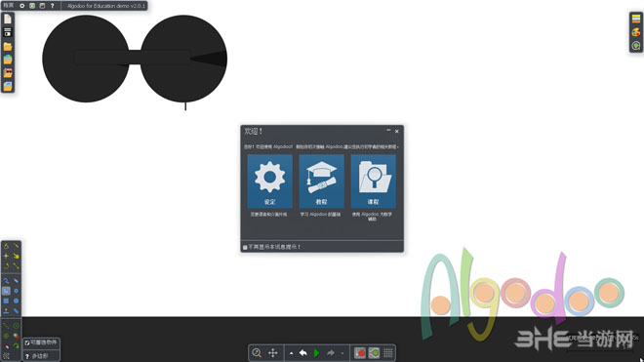Screen dimensions: 644x362
Task: Select the Gear tool
Action: pos(16,291)
